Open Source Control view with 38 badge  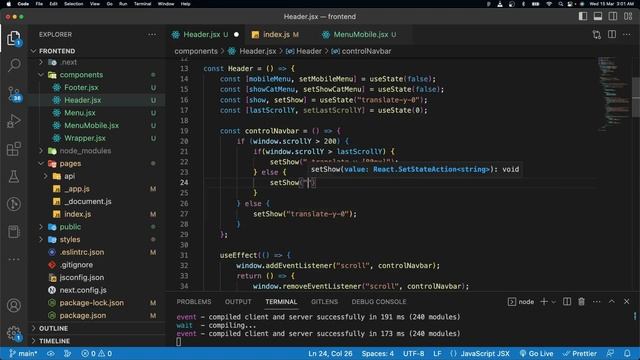click(x=14, y=94)
